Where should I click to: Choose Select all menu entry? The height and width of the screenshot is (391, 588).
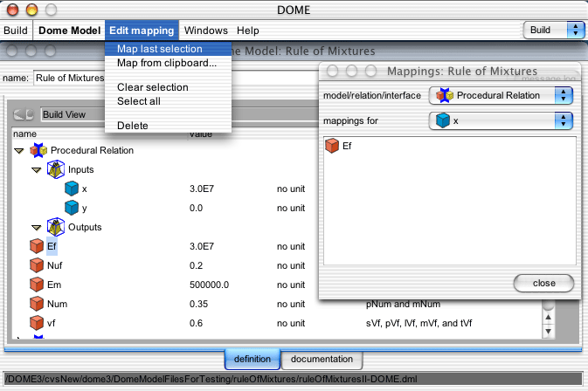click(x=168, y=101)
